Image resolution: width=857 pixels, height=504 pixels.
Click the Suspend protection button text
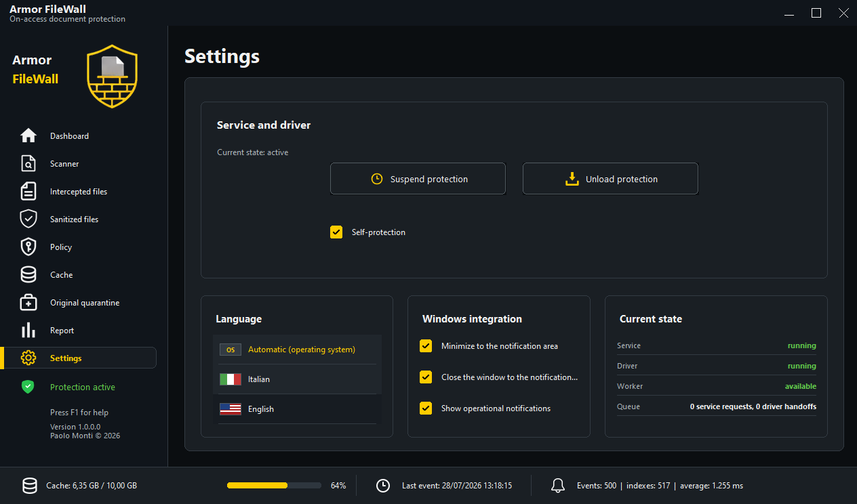[x=429, y=180]
